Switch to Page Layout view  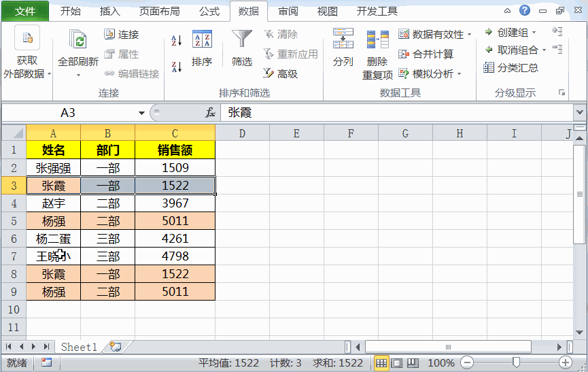pos(397,362)
